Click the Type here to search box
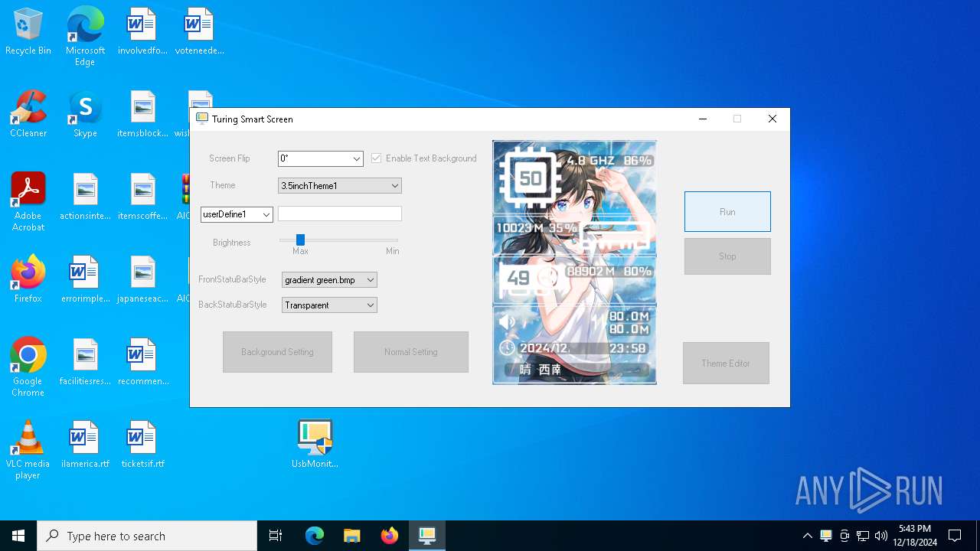The height and width of the screenshot is (551, 980). click(x=147, y=536)
